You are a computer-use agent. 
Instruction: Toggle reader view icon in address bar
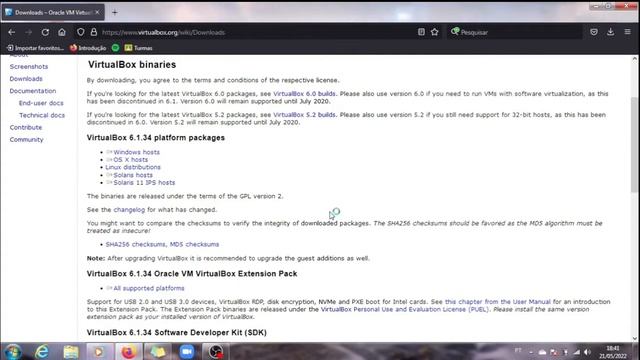pos(421,32)
